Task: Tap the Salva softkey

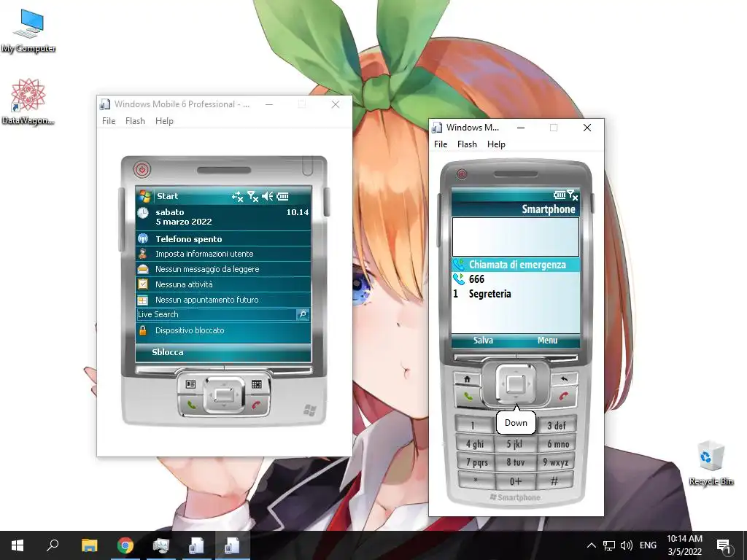Action: tap(483, 341)
